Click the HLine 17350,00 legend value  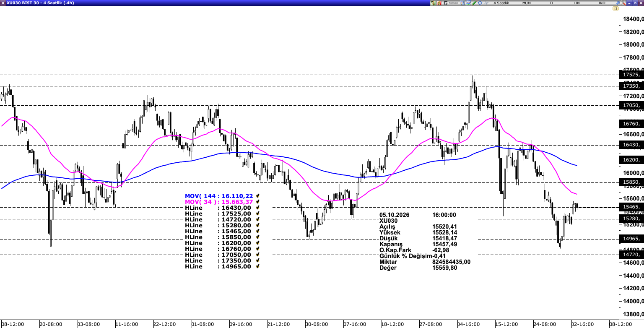tap(236, 260)
